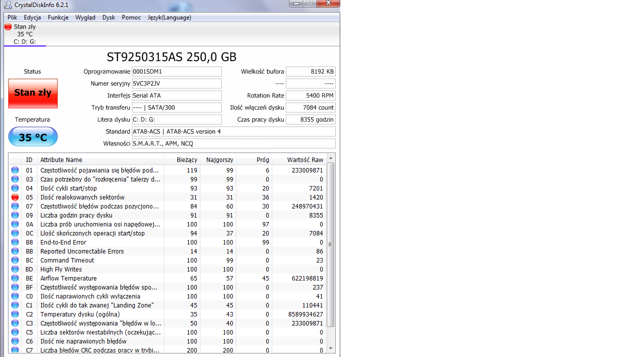Click the blue status dot for attribute 01

click(15, 170)
